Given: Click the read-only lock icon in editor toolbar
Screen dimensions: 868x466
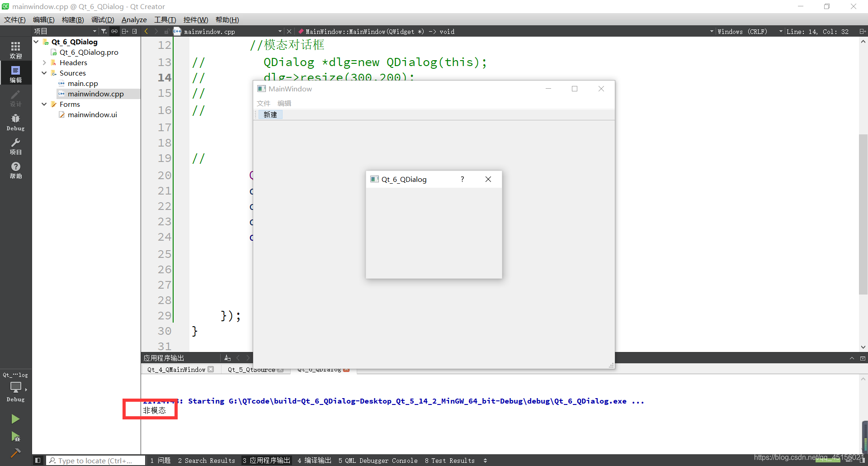Looking at the screenshot, I should [167, 31].
